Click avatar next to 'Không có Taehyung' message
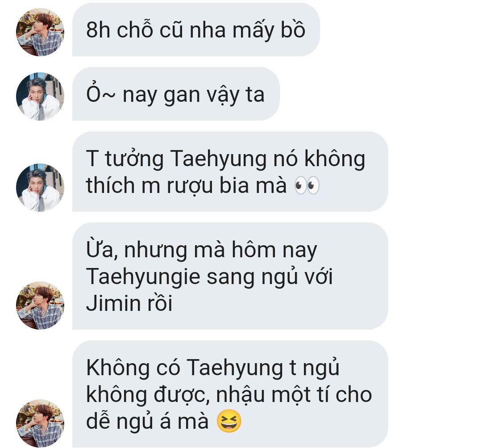 click(x=40, y=423)
